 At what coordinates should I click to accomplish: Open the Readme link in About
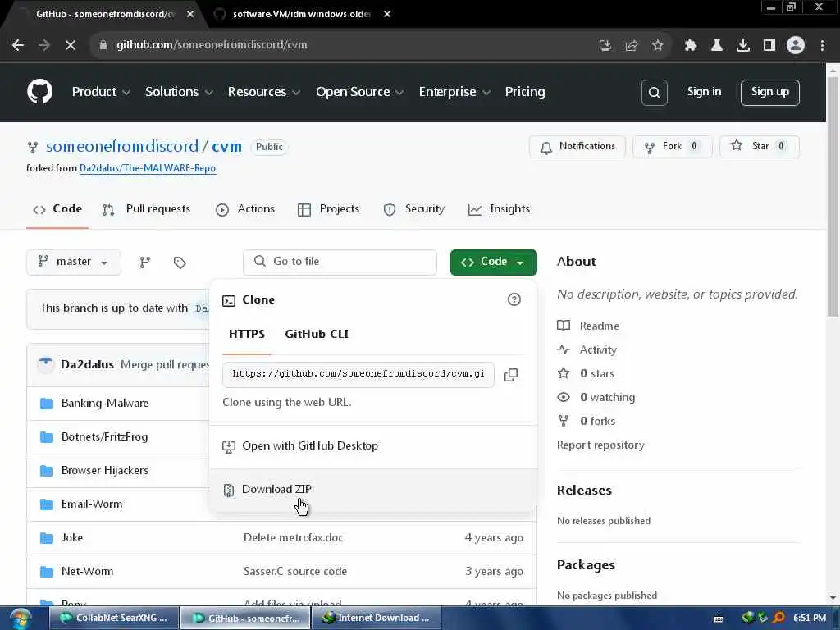[599, 326]
